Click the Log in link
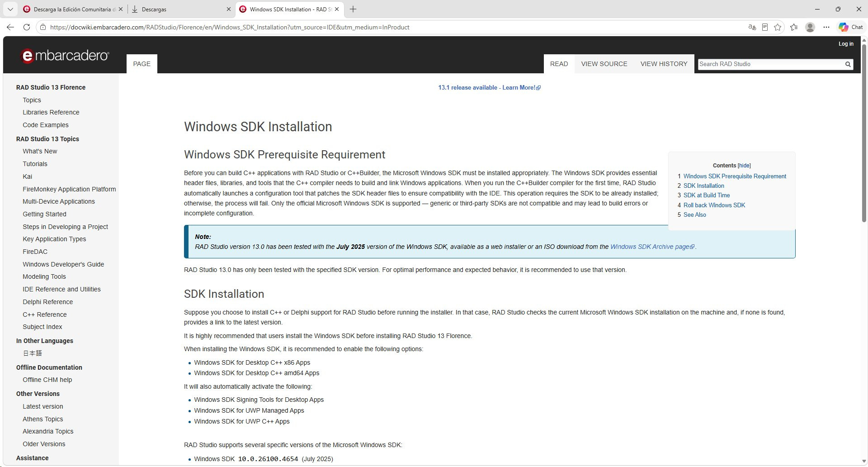868x467 pixels. (846, 44)
